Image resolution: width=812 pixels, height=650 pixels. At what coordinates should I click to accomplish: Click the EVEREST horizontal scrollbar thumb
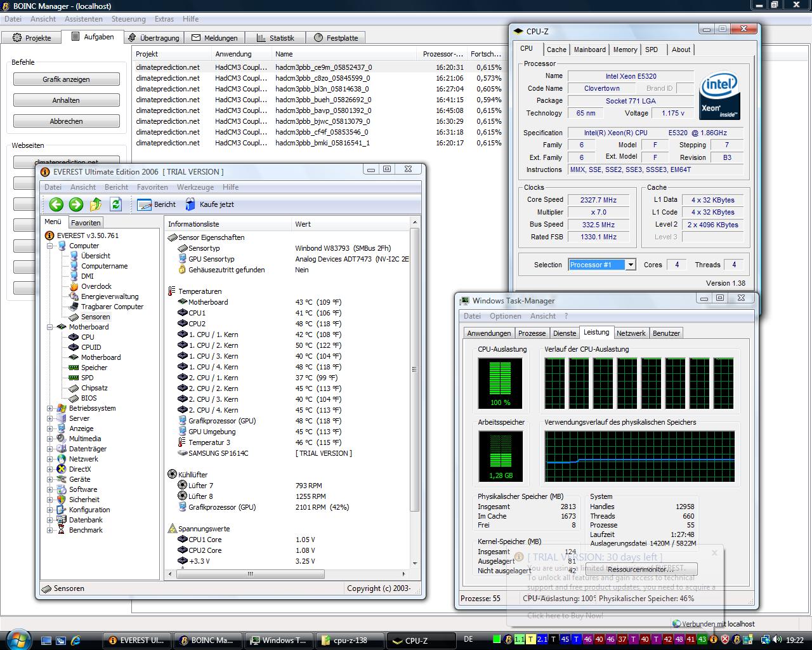pyautogui.click(x=250, y=574)
